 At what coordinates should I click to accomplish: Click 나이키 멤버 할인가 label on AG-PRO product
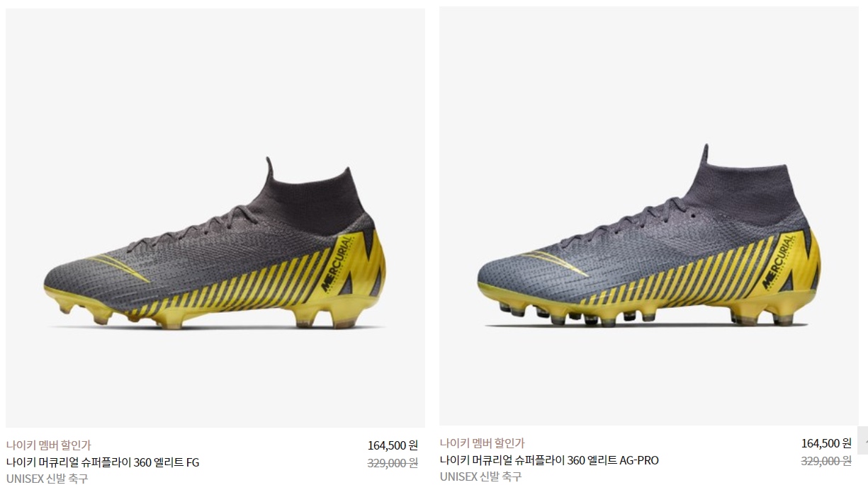pos(482,443)
